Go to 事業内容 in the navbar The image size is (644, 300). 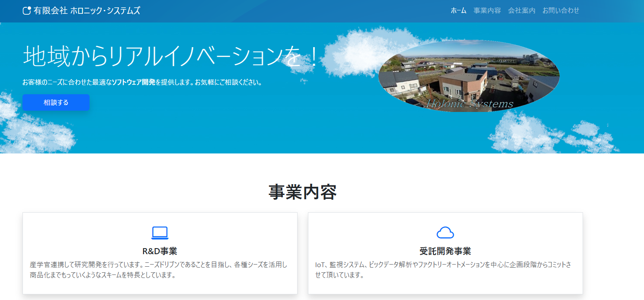(487, 10)
